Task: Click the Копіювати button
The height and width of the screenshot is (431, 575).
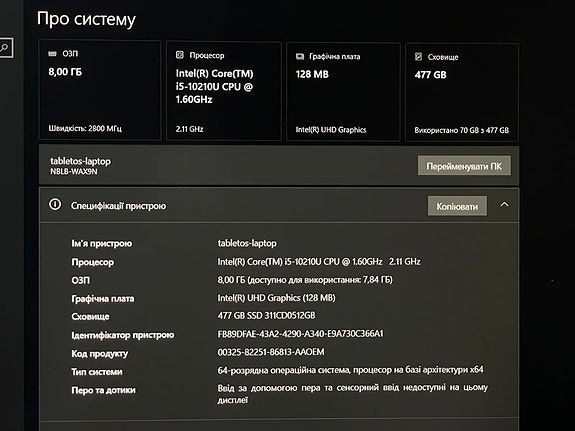Action: click(457, 206)
